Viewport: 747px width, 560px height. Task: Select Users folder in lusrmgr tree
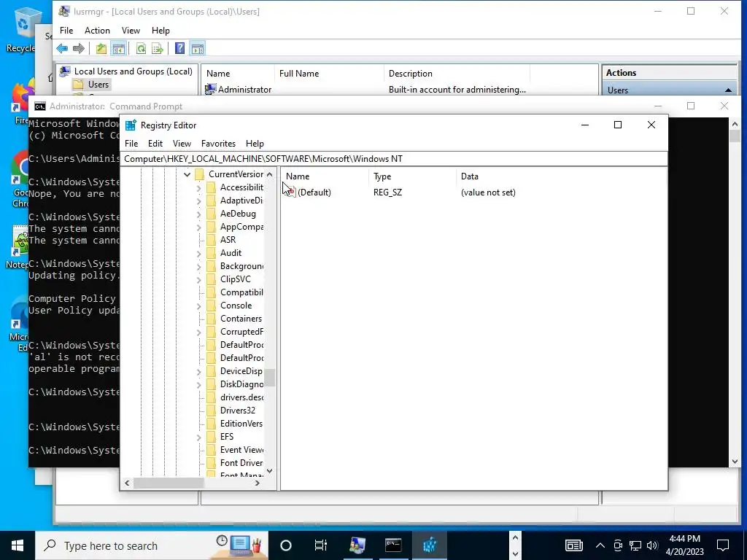pos(98,85)
